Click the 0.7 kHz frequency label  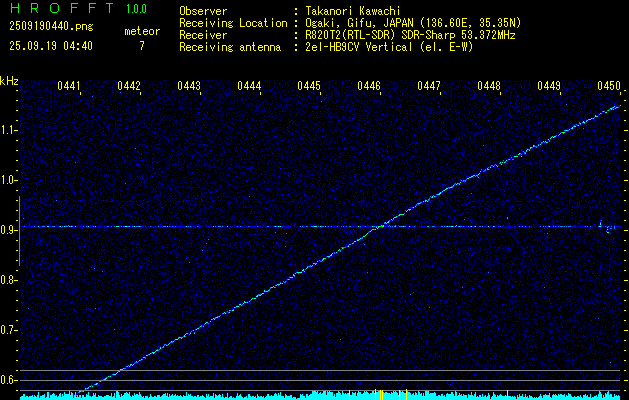(x=8, y=331)
